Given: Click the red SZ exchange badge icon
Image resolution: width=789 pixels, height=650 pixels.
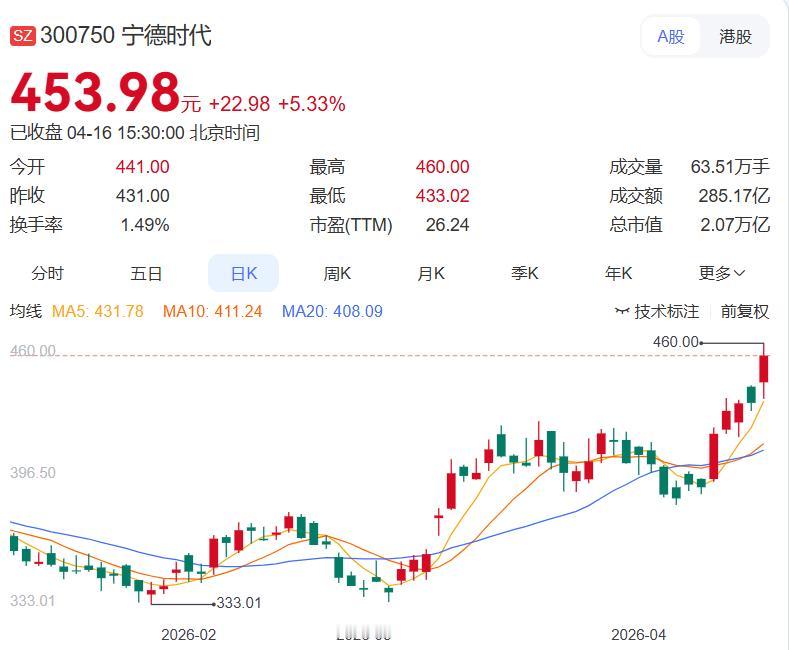Looking at the screenshot, I should 23,36.
